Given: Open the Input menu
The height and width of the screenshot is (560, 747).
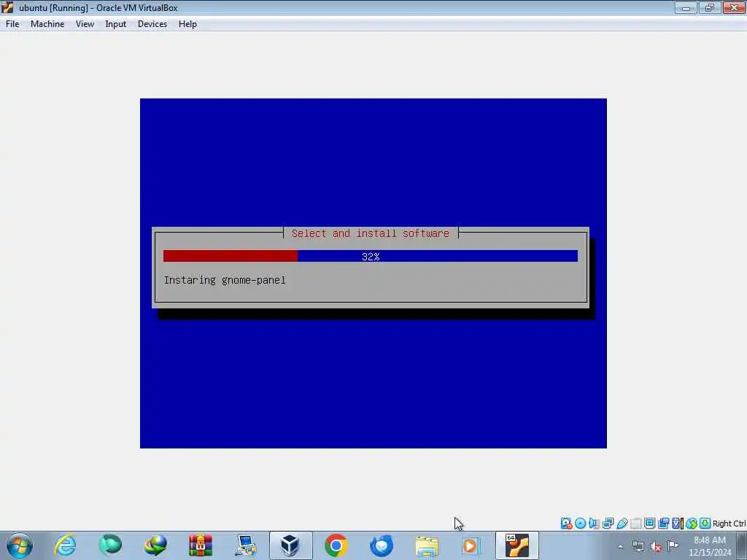Looking at the screenshot, I should [x=116, y=24].
